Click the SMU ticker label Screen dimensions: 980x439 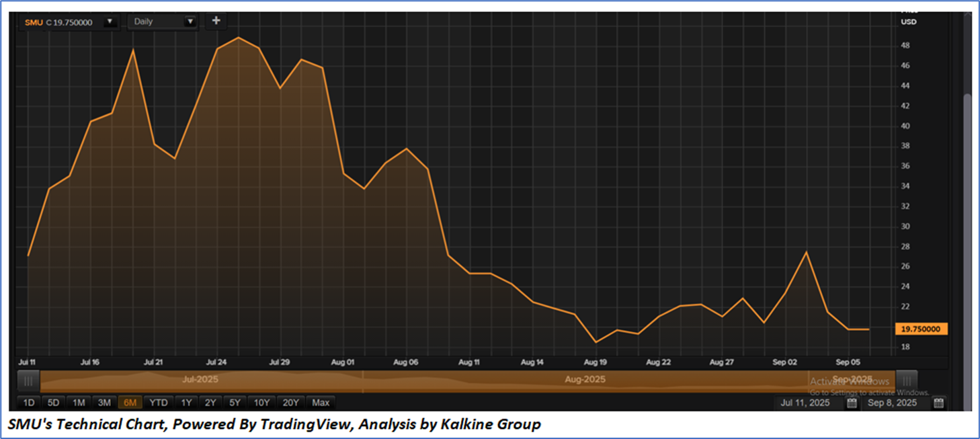coord(34,22)
